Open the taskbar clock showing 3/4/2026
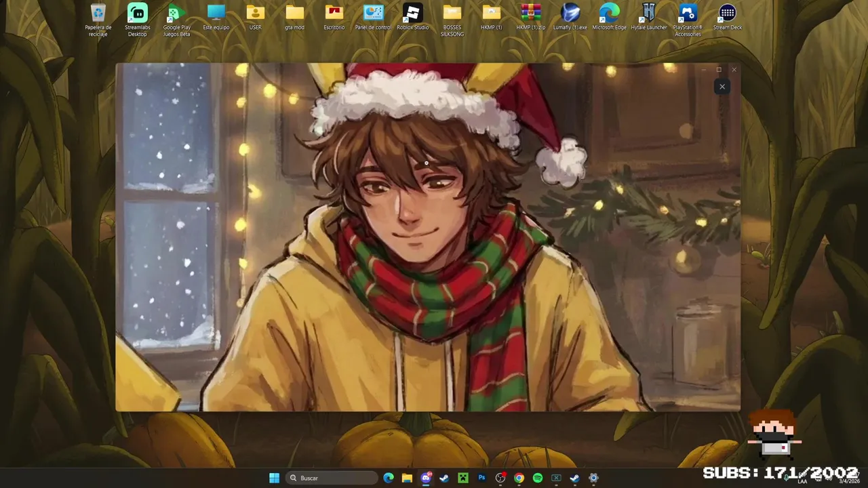 (849, 478)
